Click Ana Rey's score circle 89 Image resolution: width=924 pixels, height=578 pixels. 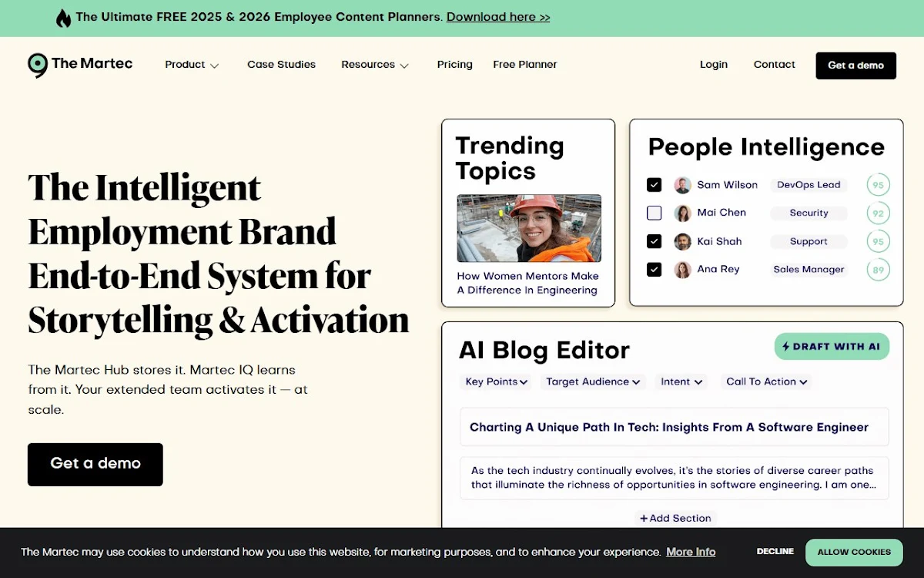(x=877, y=270)
